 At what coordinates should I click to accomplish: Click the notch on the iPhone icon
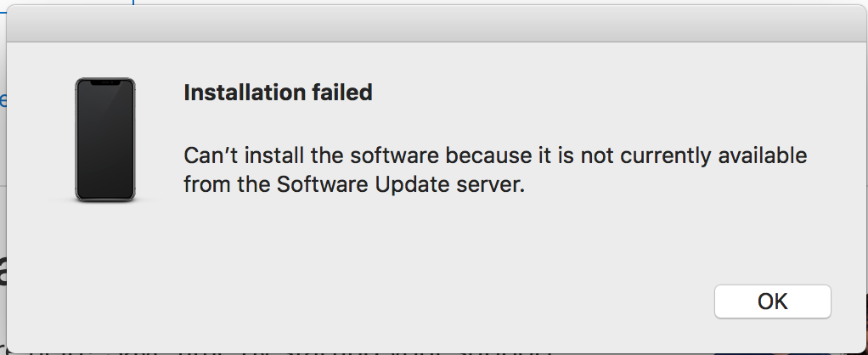pyautogui.click(x=105, y=83)
